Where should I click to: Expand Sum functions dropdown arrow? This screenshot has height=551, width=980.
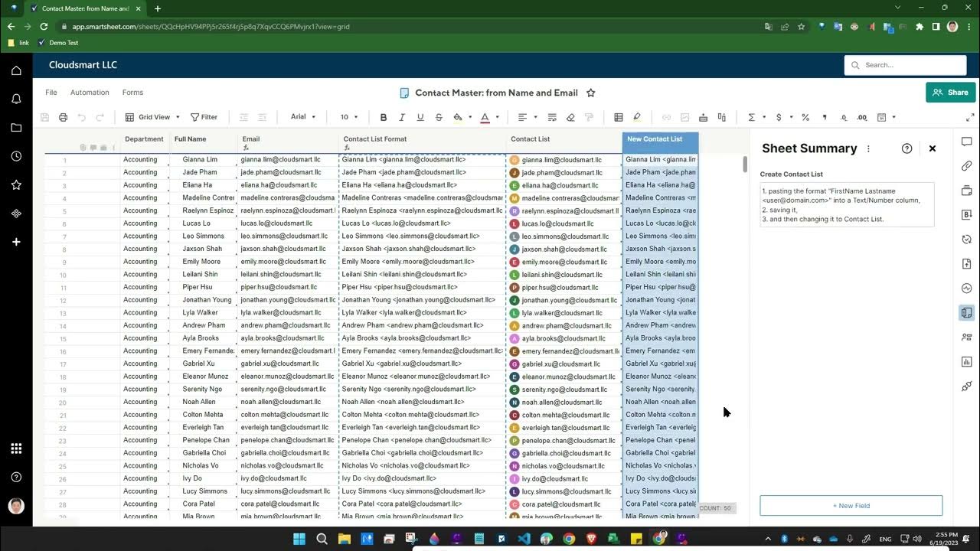pos(763,117)
